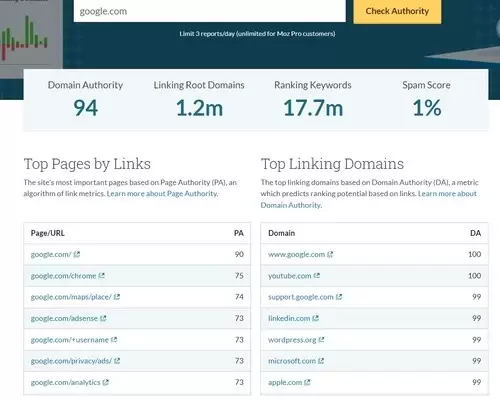Viewport: 500px width, 401px height.
Task: Open the google.com/analytics link
Action: [65, 382]
